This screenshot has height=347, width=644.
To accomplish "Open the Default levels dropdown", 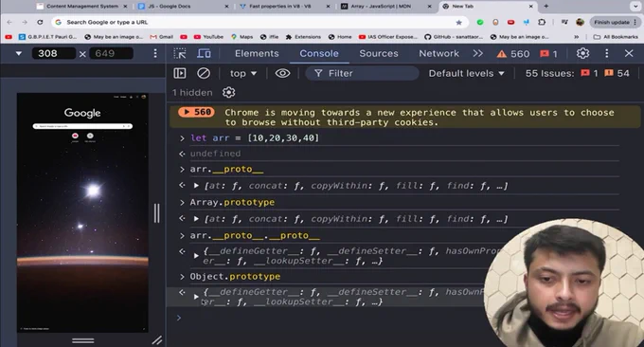I will point(466,73).
